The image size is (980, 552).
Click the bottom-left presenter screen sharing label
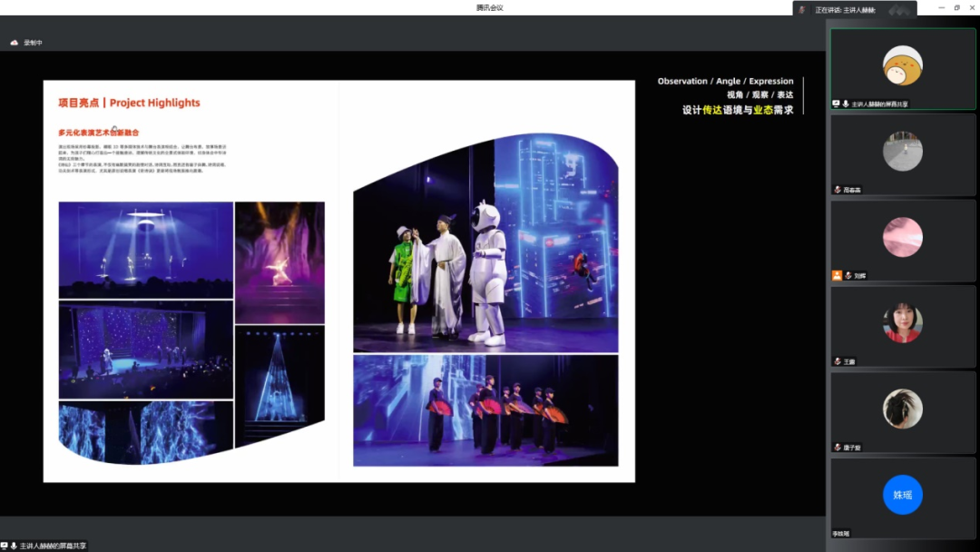point(53,546)
